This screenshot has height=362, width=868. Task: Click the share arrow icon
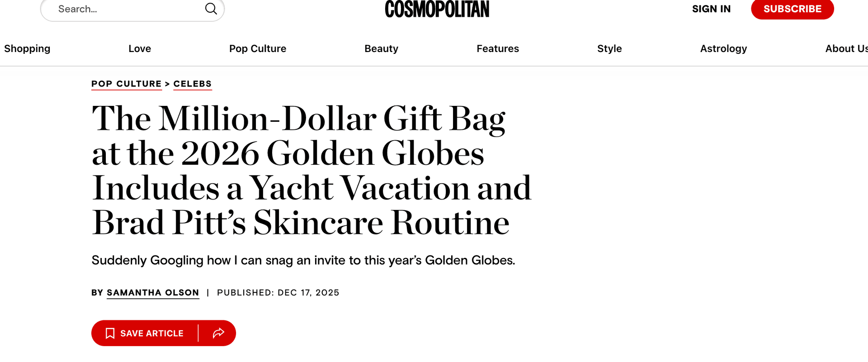[x=219, y=333]
